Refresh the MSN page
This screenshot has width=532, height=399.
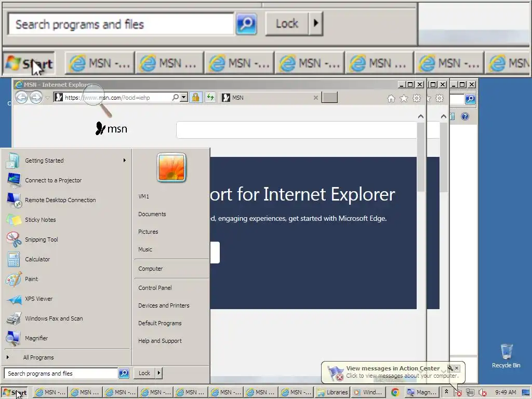coord(210,98)
